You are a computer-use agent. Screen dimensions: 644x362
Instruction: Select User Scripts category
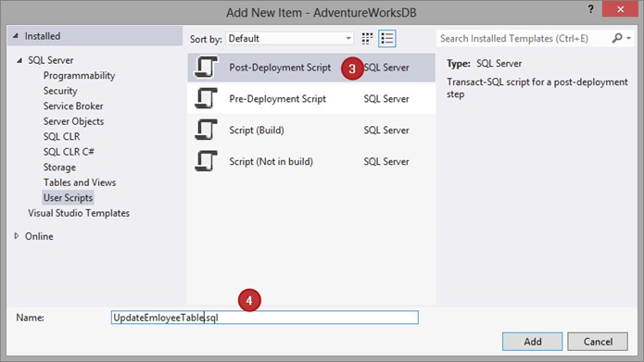(69, 197)
